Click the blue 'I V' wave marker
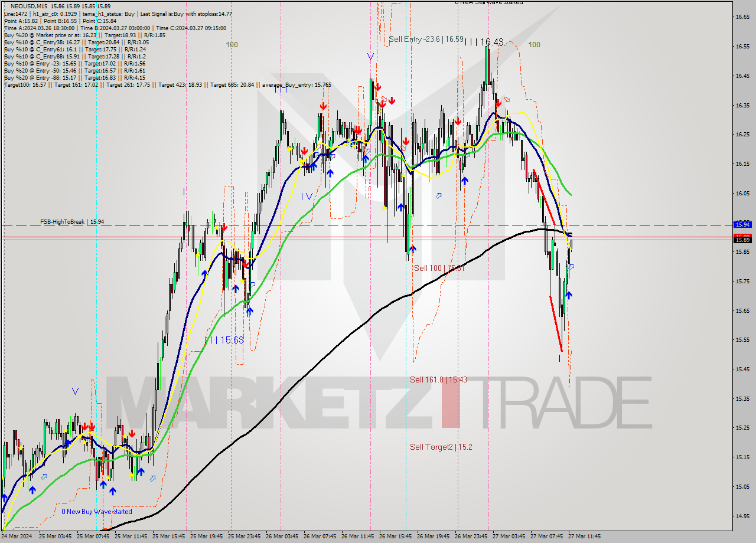The image size is (756, 543). point(307,197)
